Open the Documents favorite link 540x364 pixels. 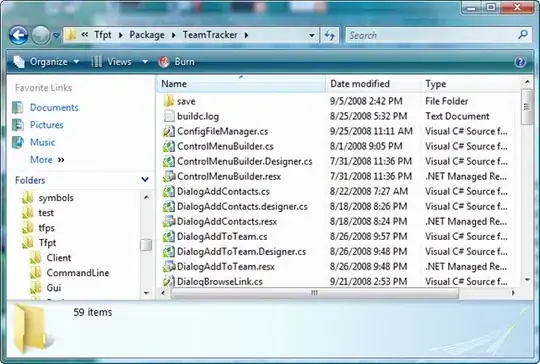point(54,107)
